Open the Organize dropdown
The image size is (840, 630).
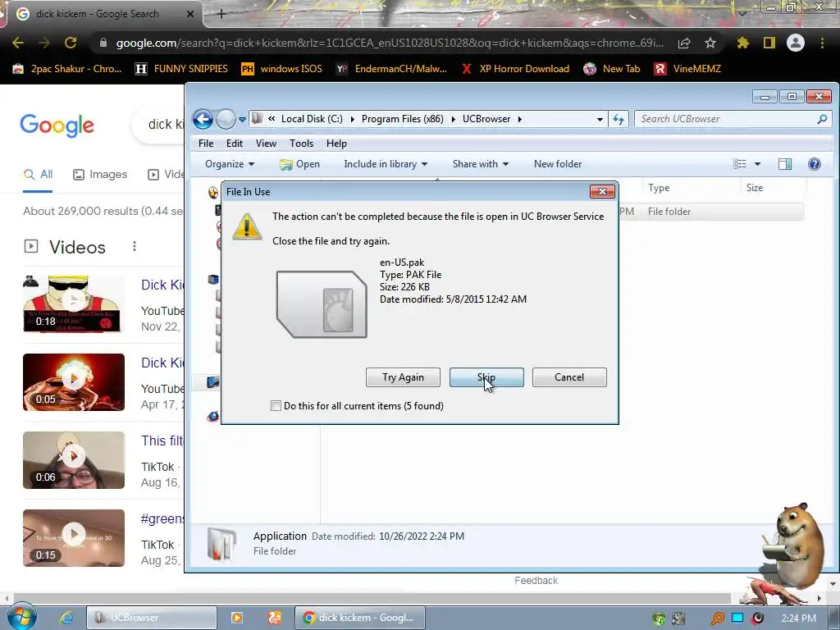pyautogui.click(x=230, y=164)
